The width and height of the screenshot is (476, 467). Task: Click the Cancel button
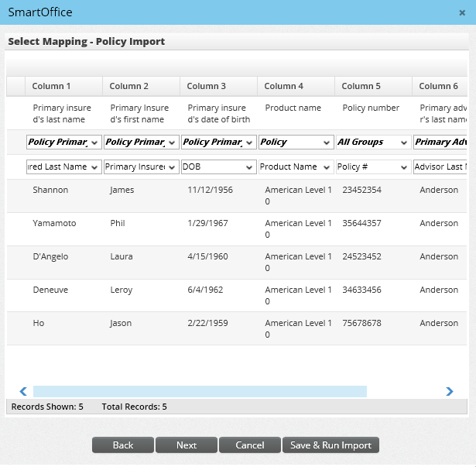point(250,445)
